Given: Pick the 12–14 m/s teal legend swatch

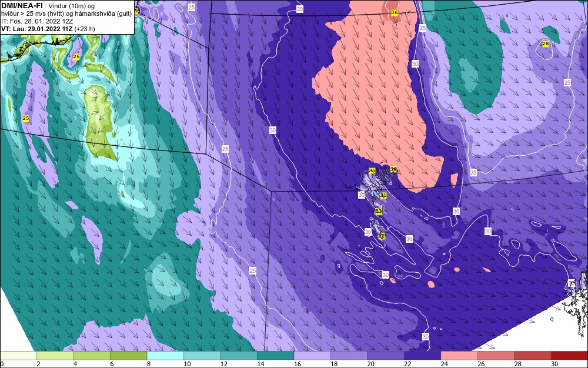Looking at the screenshot, I should (239, 356).
